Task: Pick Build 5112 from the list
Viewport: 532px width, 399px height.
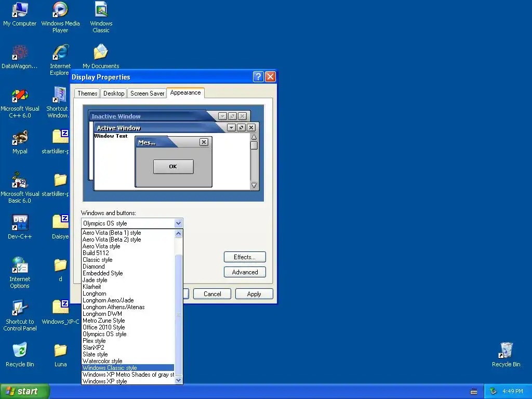Action: (128, 253)
